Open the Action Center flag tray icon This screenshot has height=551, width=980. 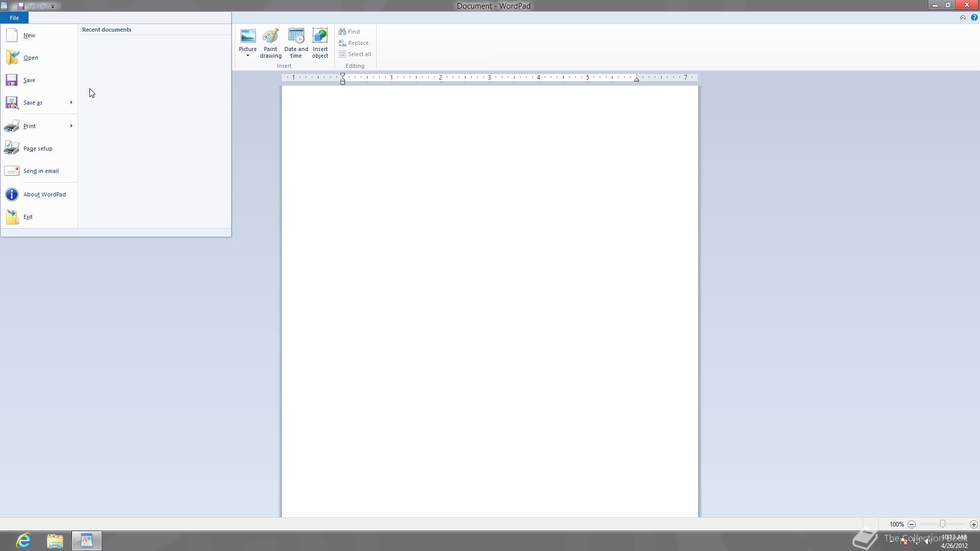point(904,541)
